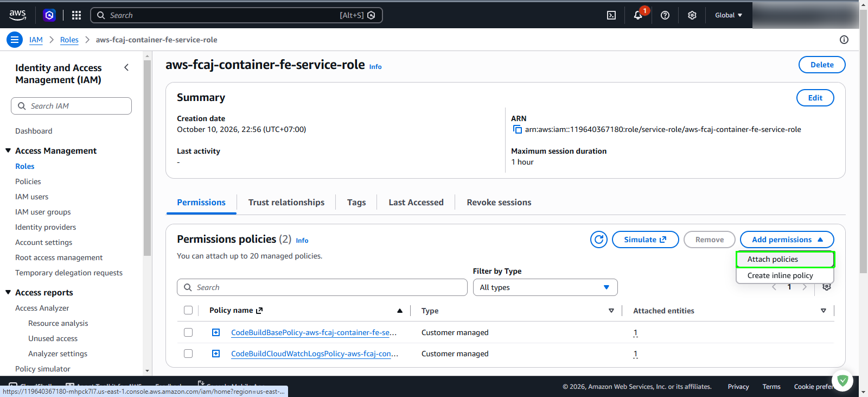Open the Last Accessed tab
Image resolution: width=868 pixels, height=397 pixels.
[x=416, y=202]
